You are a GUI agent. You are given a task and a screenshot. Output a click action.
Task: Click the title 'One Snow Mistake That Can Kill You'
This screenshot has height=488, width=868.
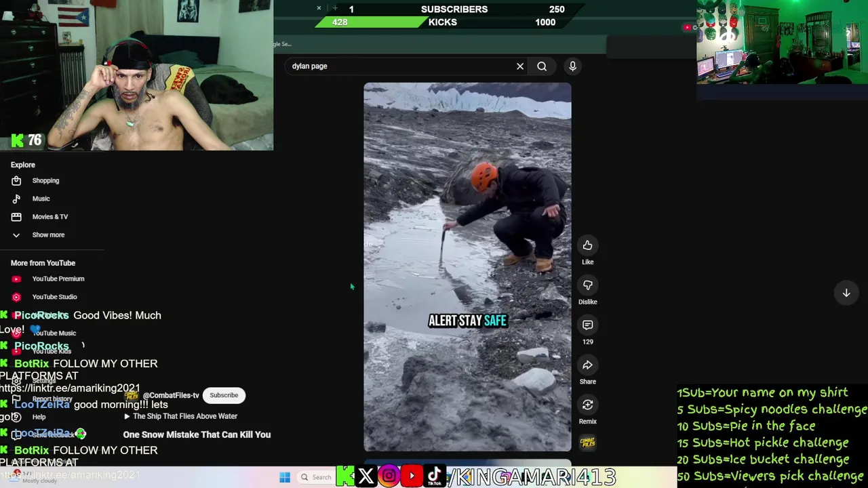click(197, 434)
